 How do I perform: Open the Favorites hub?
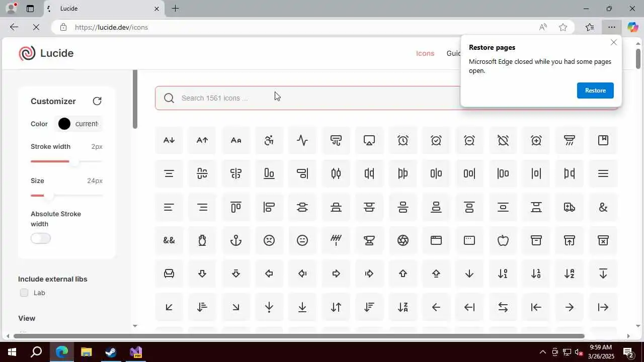tap(590, 27)
